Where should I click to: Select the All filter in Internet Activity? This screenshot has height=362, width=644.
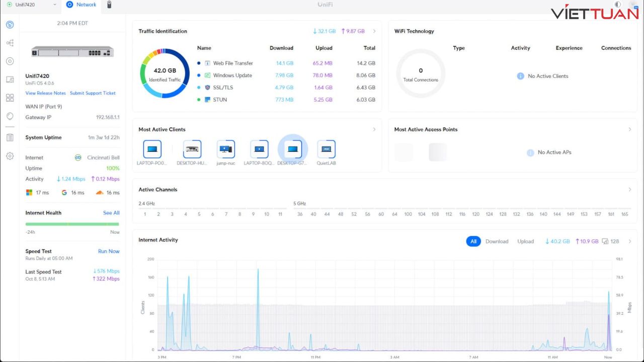point(473,241)
